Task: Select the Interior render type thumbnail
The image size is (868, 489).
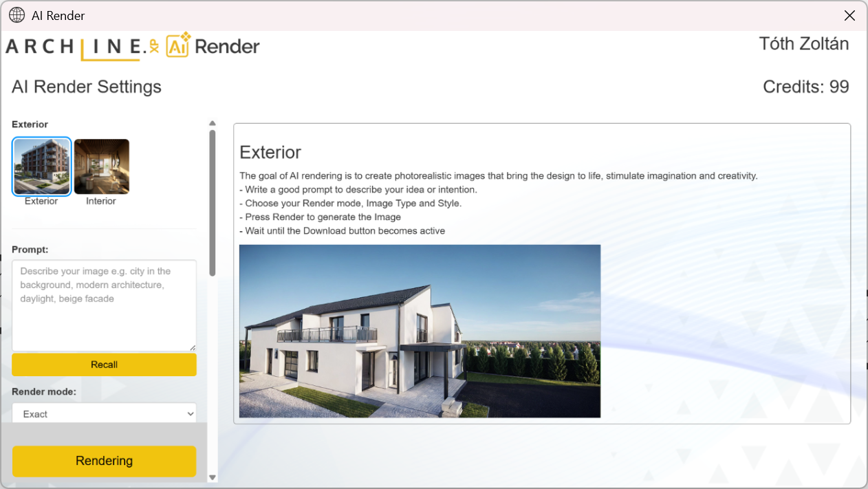Action: click(100, 166)
